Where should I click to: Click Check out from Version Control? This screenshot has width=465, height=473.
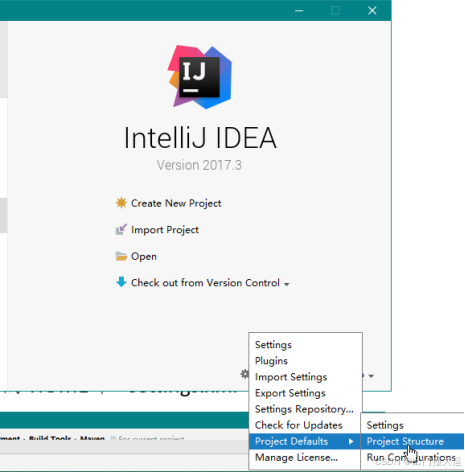point(205,283)
